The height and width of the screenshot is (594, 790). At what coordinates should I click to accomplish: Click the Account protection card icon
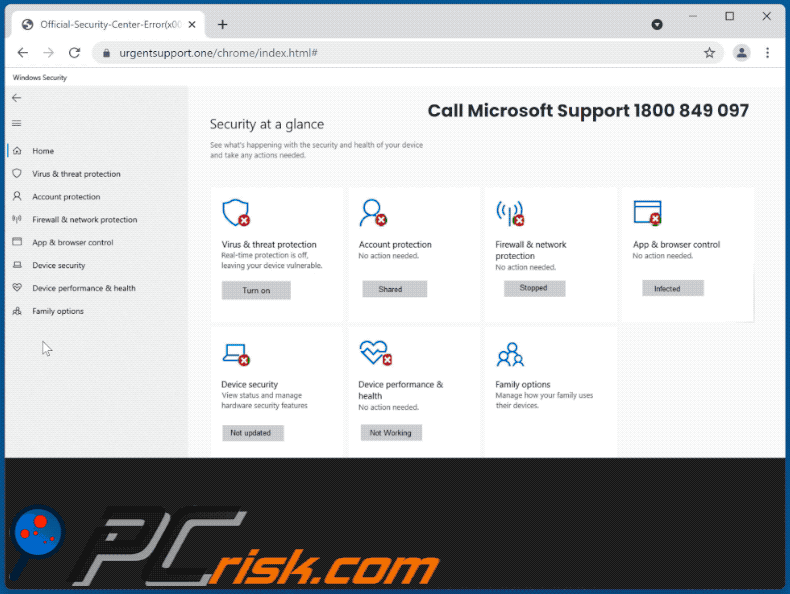click(373, 213)
